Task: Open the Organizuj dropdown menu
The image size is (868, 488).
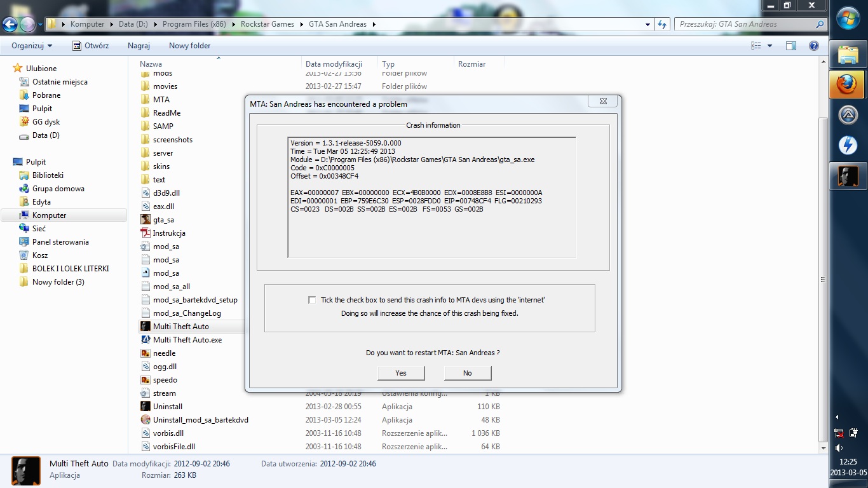Action: pos(32,46)
